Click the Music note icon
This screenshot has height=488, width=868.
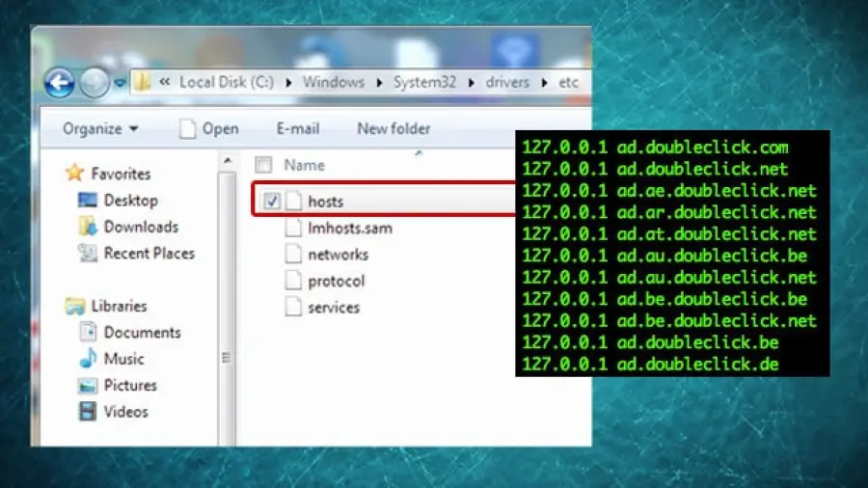[x=88, y=358]
